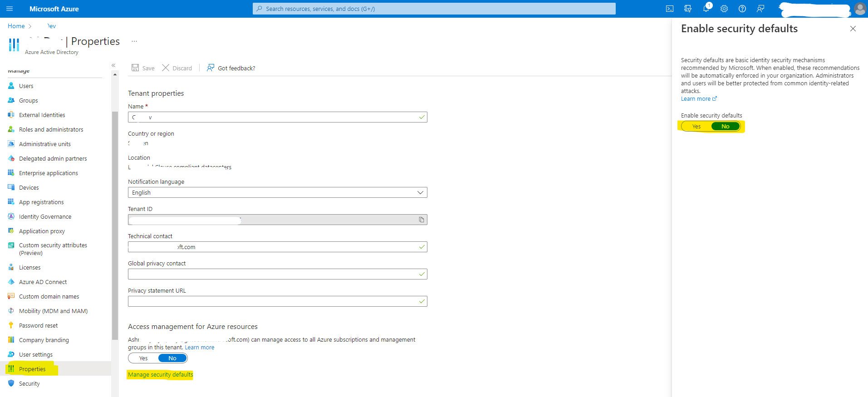Open Learn more under Access management
868x397 pixels.
pos(200,348)
